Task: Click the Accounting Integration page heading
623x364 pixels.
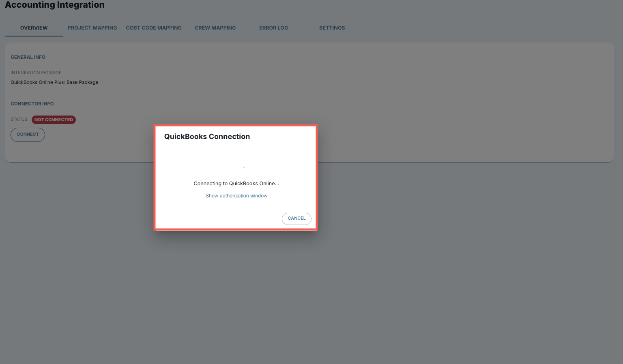Action: coord(55,5)
